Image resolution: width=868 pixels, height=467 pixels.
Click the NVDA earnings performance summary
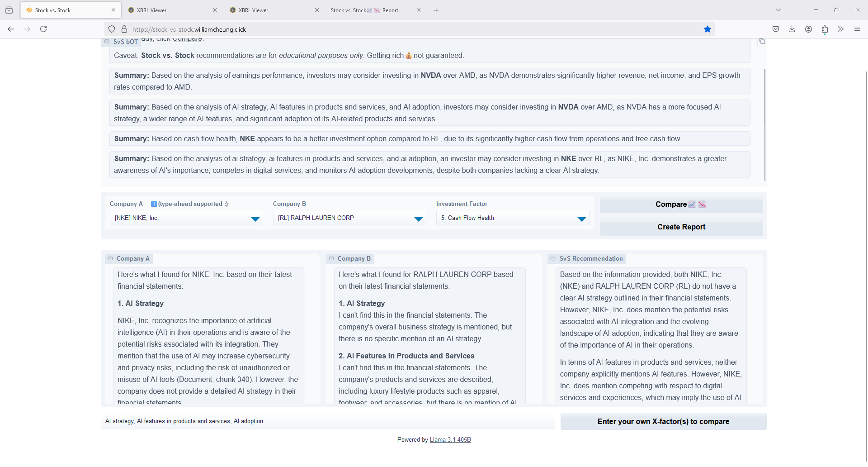(429, 81)
